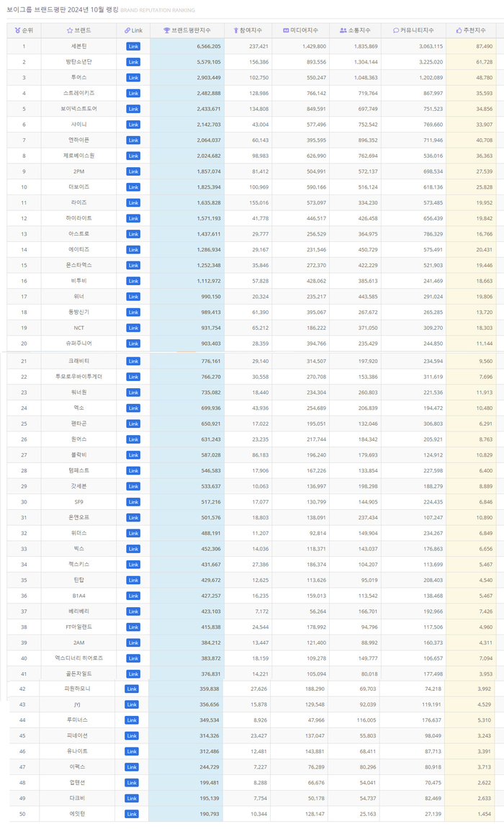
Task: Click the speech bubble icon beside 커뮤니티지수
Action: click(396, 31)
